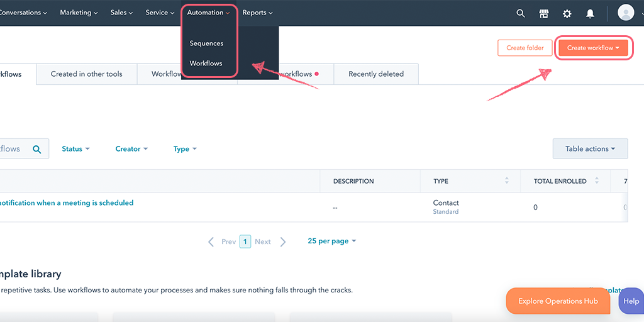Open the Conversations menu
The image size is (644, 322).
click(x=23, y=13)
